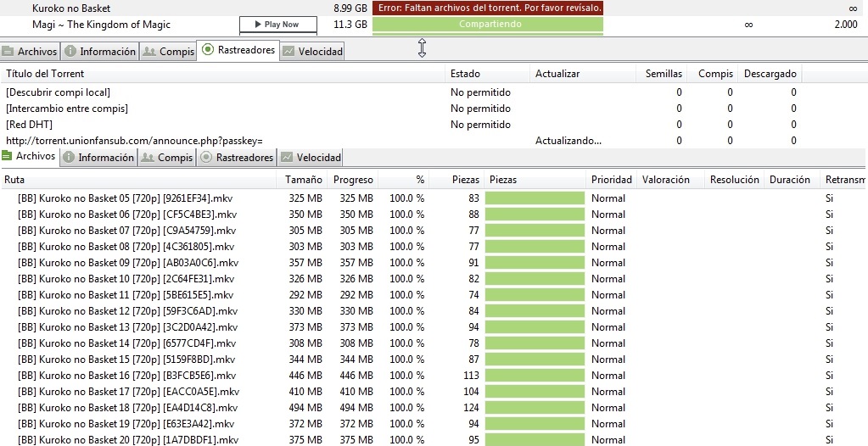Image resolution: width=868 pixels, height=446 pixels.
Task: Click the upper Velocidad graph icon
Action: pyautogui.click(x=288, y=52)
